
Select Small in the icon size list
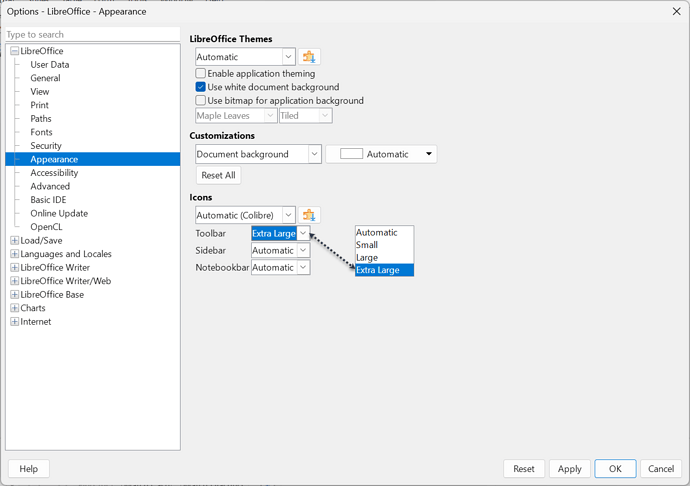pos(367,245)
